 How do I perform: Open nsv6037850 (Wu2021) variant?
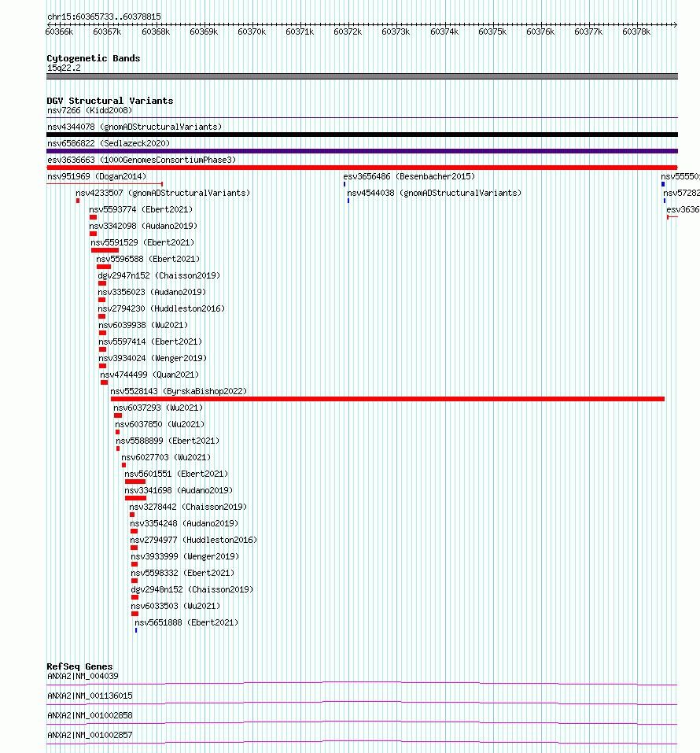tap(160, 424)
